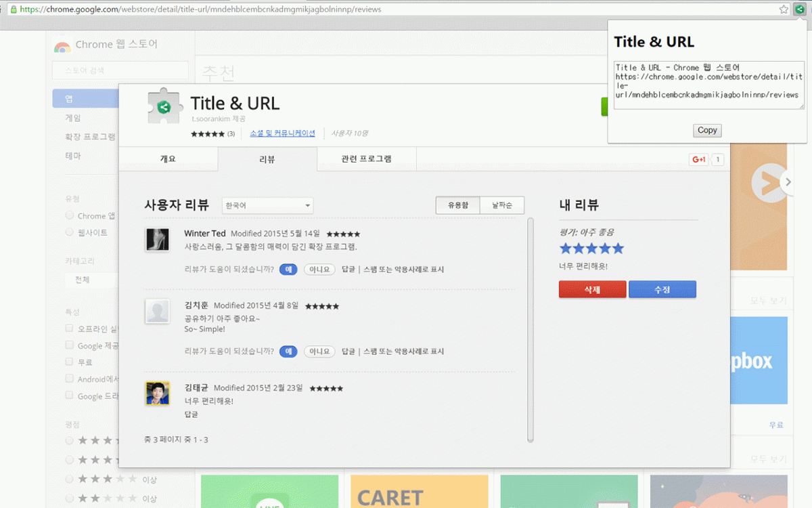
Task: Click the 스토어 검색 search field
Action: coord(120,70)
